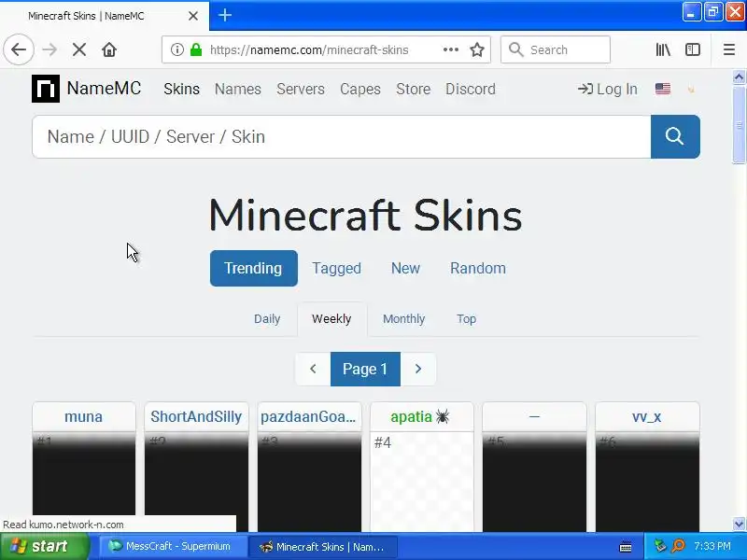Open the apatia skin link
This screenshot has width=747, height=560.
411,416
